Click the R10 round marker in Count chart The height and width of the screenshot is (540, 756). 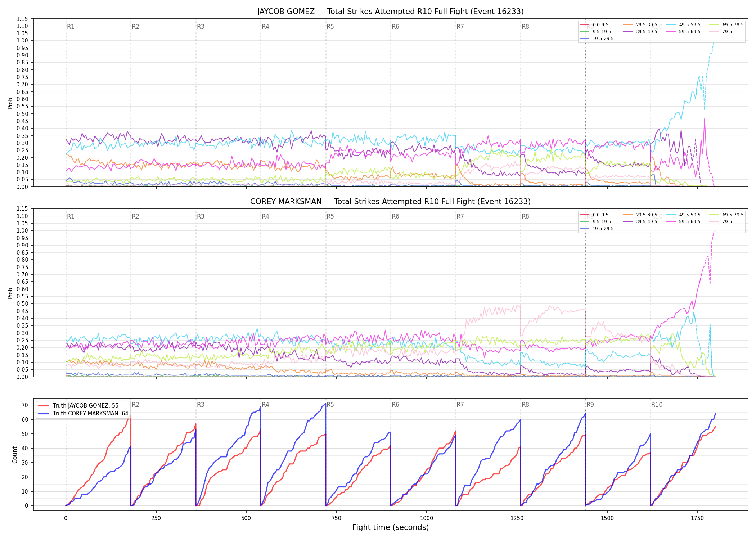point(657,405)
